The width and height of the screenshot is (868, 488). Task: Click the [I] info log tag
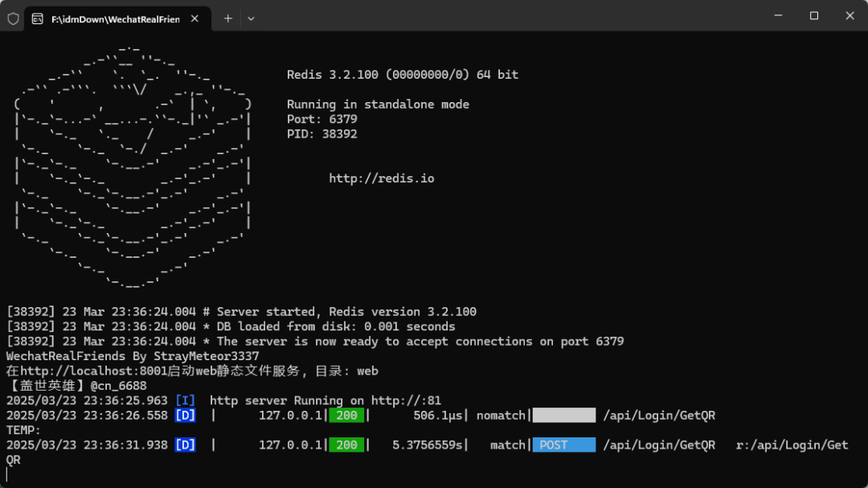[x=185, y=400]
